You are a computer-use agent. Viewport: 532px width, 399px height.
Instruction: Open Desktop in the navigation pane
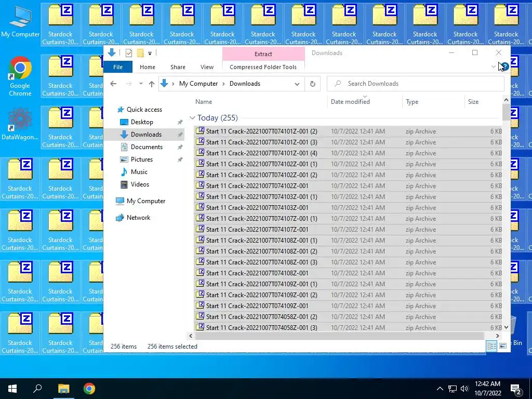point(142,122)
